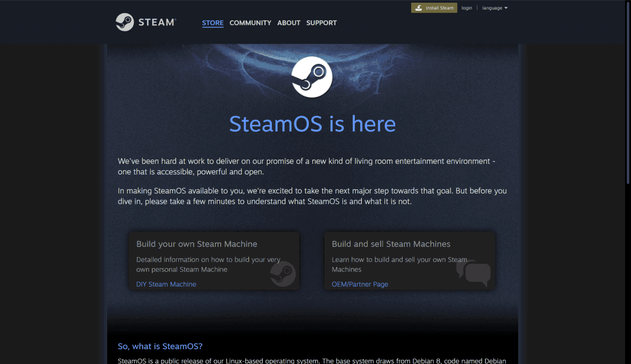
Task: Open the DIY Steam Machine link
Action: click(166, 284)
